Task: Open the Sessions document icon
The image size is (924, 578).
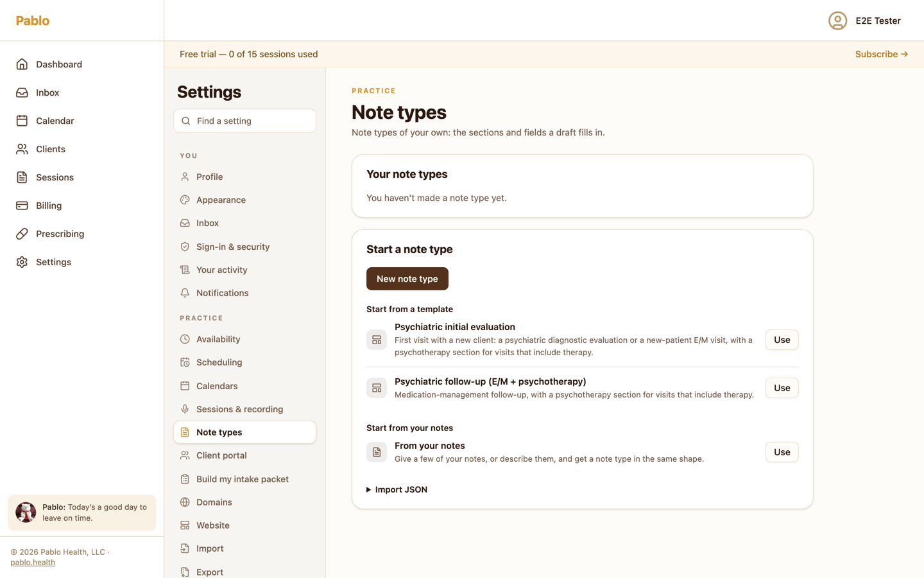Action: point(22,177)
